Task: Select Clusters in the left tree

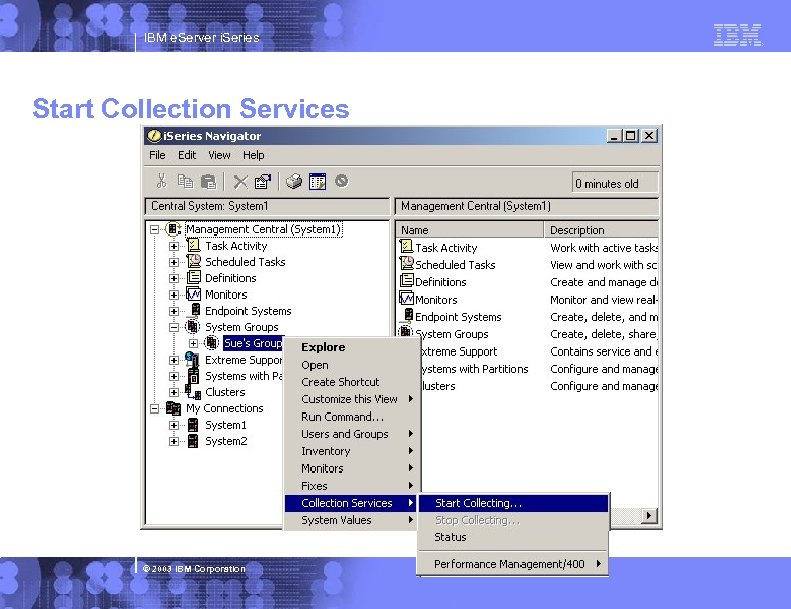Action: point(225,392)
